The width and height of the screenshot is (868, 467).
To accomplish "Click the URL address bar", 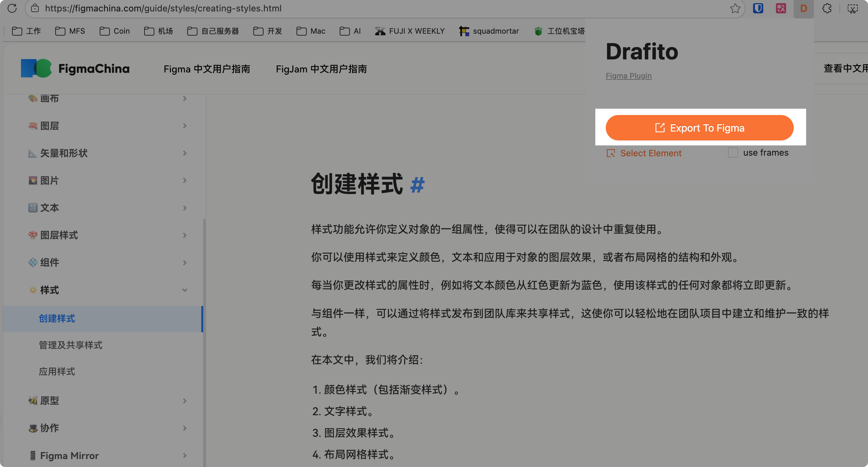I will pos(371,8).
